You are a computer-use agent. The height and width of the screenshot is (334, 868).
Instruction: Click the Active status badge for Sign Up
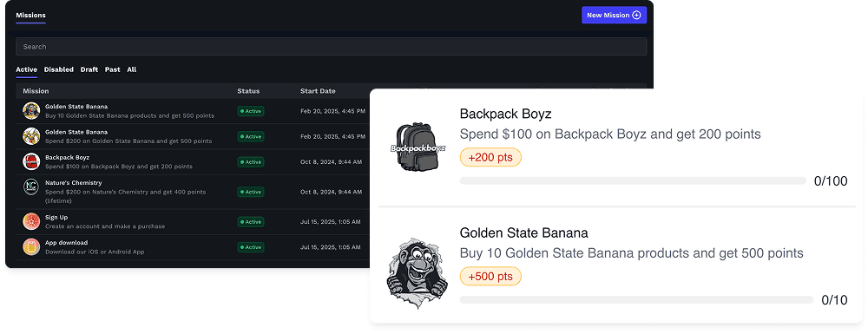point(251,222)
